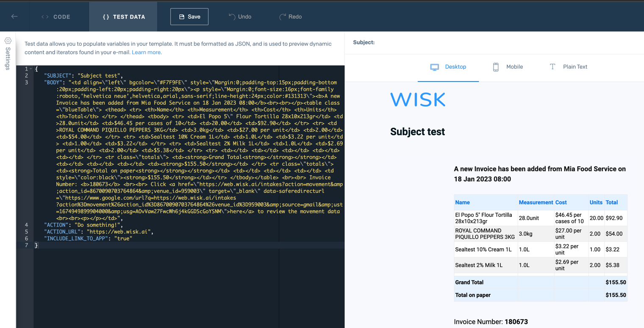The image size is (644, 328).
Task: Click invoice number 180673
Action: tap(516, 322)
